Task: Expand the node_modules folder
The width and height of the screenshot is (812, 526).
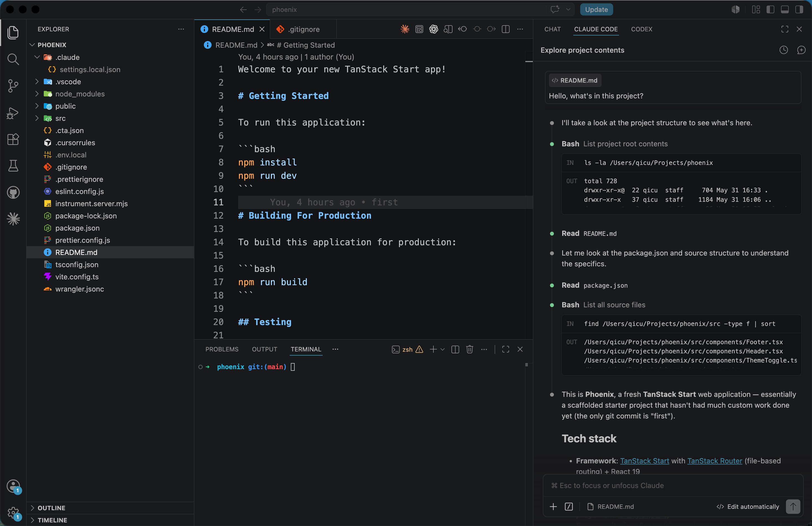Action: coord(37,94)
